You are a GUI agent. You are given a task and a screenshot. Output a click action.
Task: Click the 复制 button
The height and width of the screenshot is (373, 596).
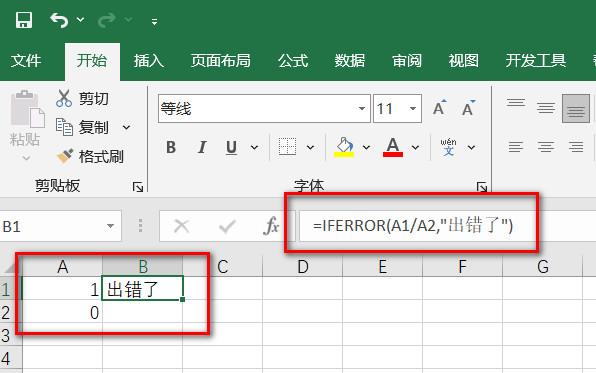click(82, 127)
